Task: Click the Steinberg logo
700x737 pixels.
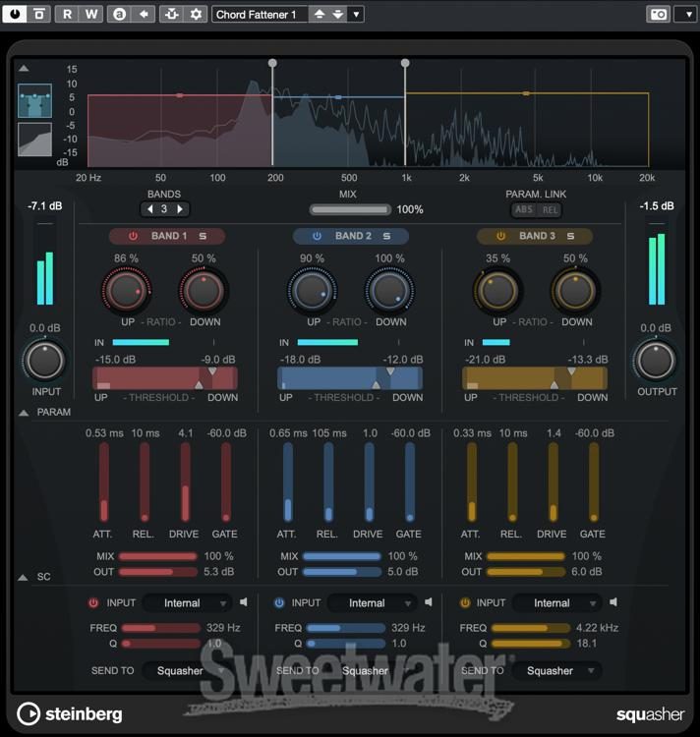Action: point(70,714)
